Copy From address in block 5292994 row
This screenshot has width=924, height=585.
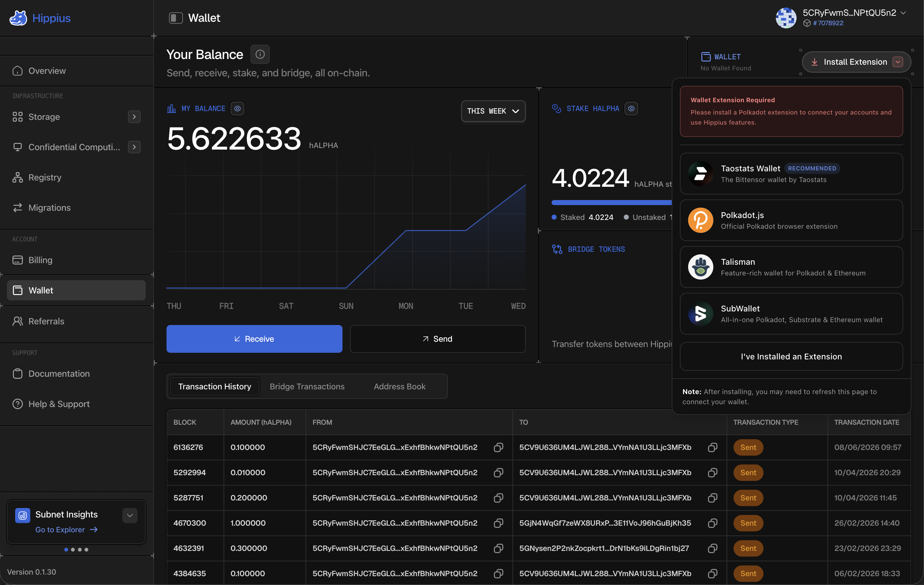[498, 473]
